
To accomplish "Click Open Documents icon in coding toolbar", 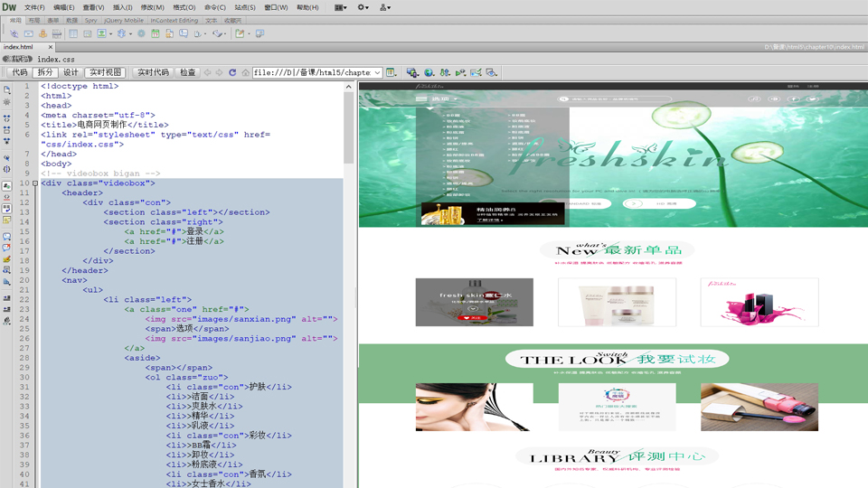I will (6, 89).
